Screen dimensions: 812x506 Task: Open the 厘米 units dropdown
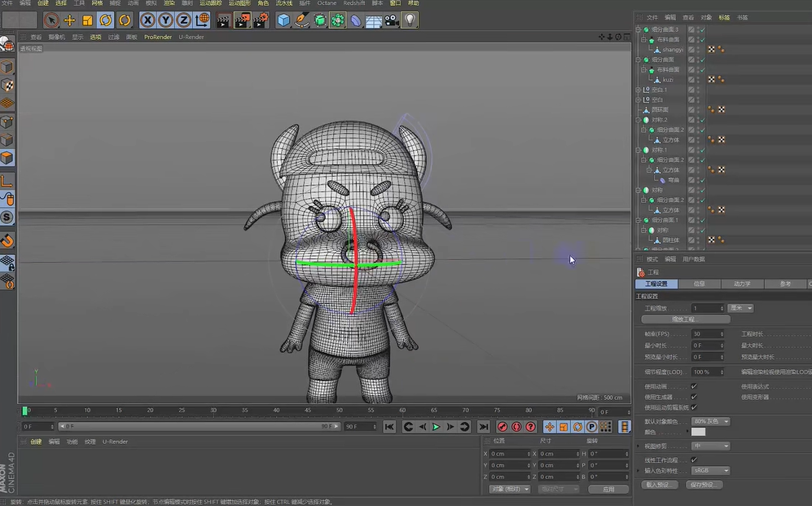[740, 308]
